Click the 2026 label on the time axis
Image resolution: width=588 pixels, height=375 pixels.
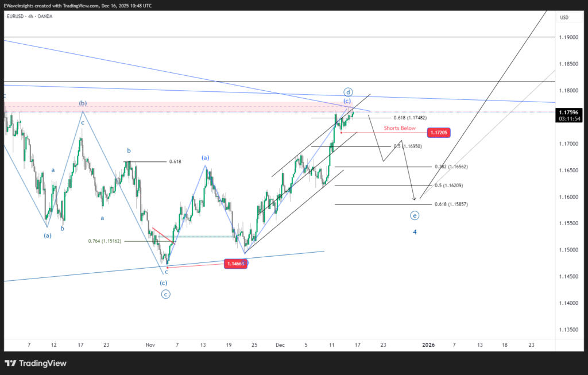click(x=428, y=345)
